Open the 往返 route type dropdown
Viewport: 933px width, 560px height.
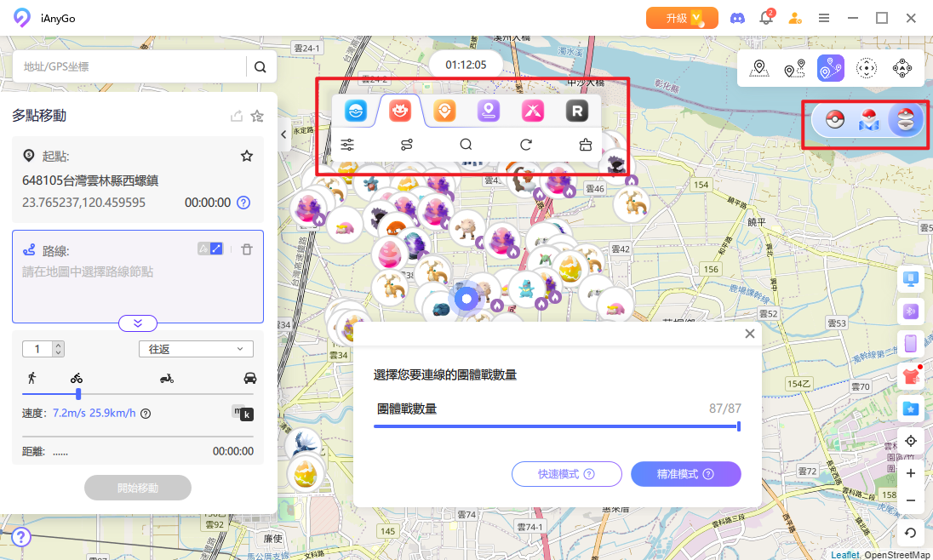(196, 349)
